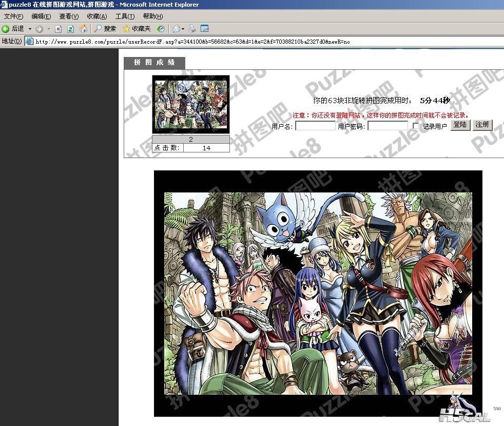Click the Print toolbar icon

[x=192, y=29]
